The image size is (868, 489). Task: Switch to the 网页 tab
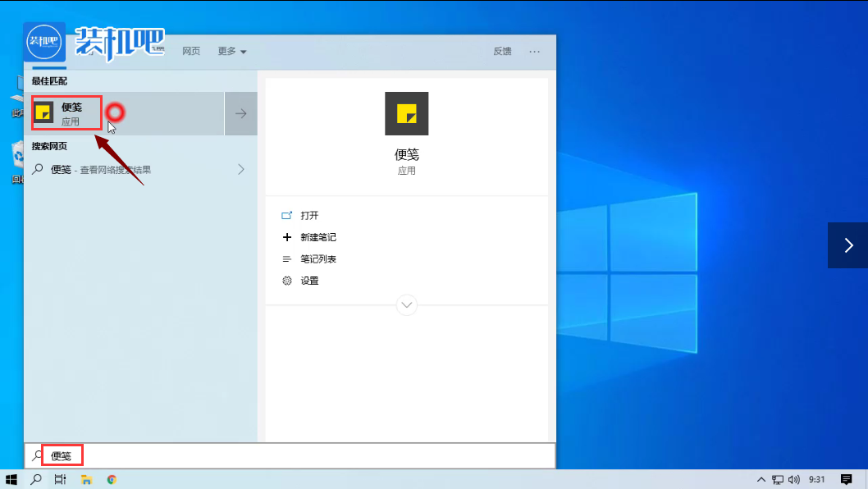[x=191, y=51]
